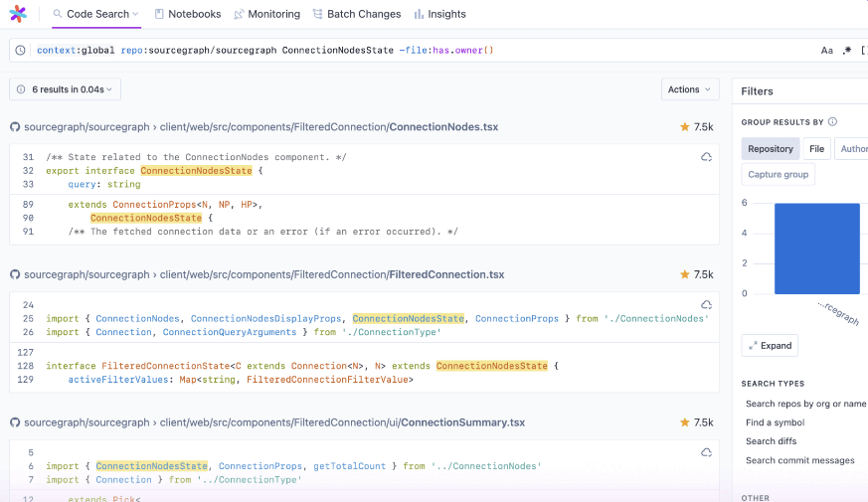Click GitHub icon beside FilteredConnection.tsx result
This screenshot has width=868, height=502.
tap(15, 274)
